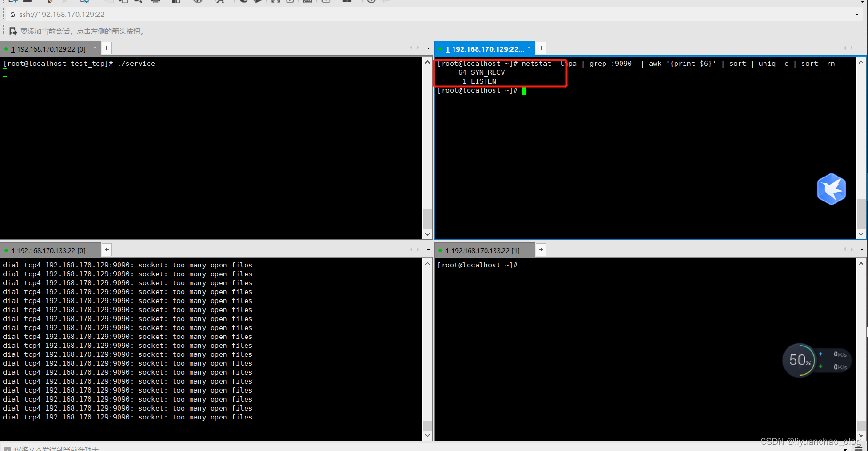Viewport: 868px width, 451px height.
Task: Open the ssh address bar history dropdown
Action: pos(857,15)
